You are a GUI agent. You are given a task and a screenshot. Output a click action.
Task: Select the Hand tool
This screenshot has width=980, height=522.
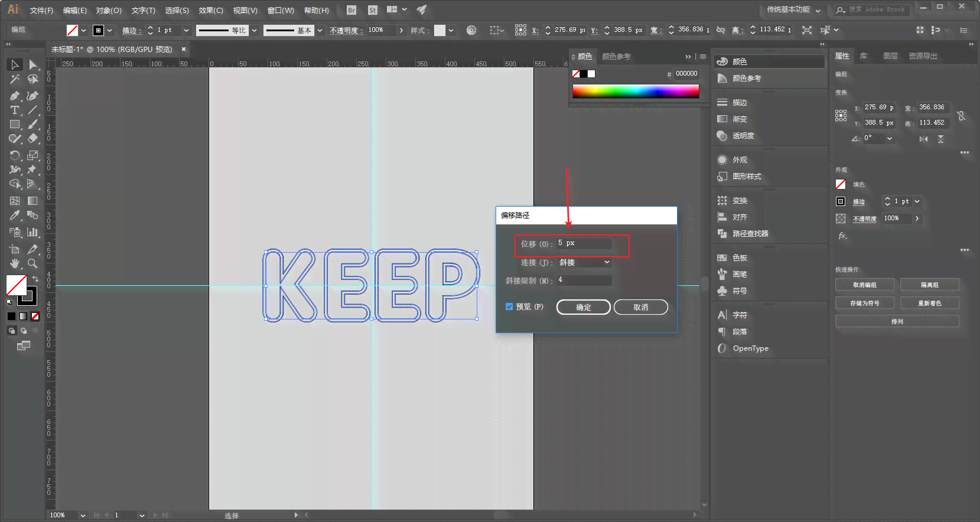coord(15,263)
